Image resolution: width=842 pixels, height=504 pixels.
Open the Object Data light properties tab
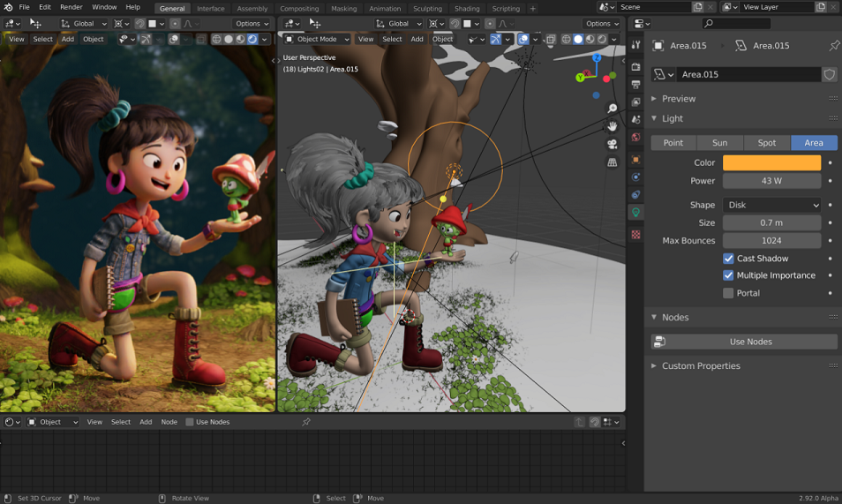click(x=635, y=212)
